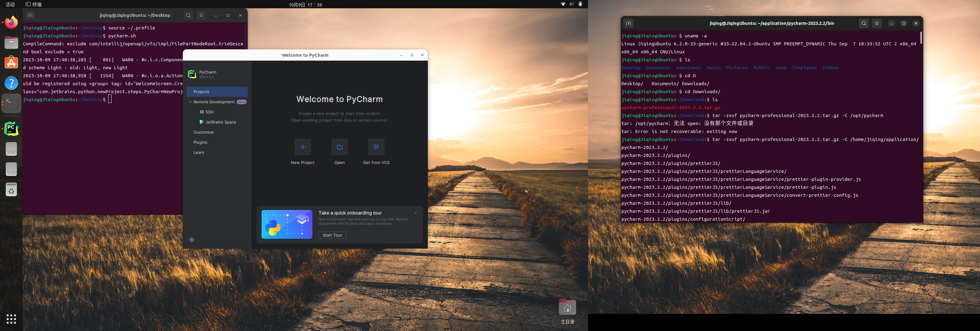
Task: Open hamburger menu of Desktop terminal
Action: (201, 15)
